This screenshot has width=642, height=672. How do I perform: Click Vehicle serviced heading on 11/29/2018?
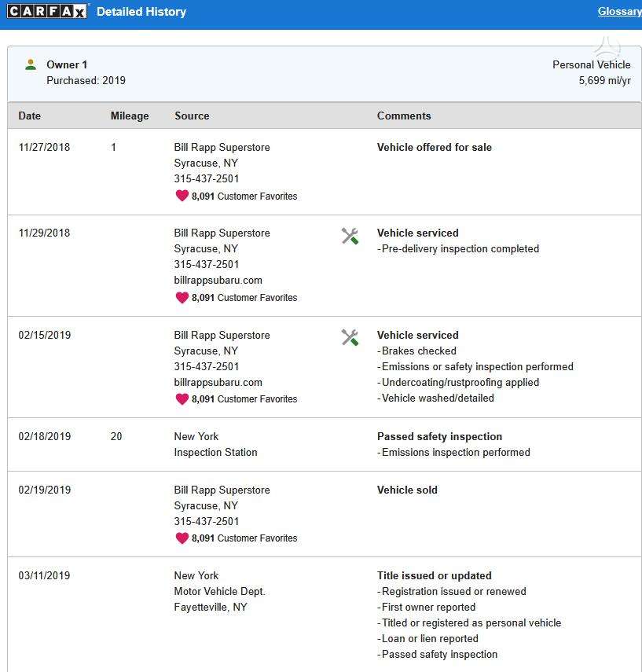click(418, 233)
